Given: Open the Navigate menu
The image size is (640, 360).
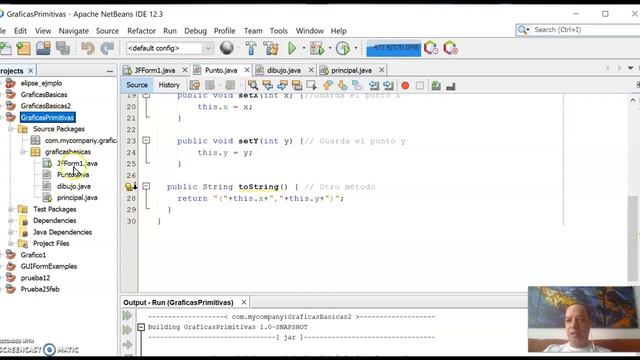Looking at the screenshot, I should pos(73,31).
